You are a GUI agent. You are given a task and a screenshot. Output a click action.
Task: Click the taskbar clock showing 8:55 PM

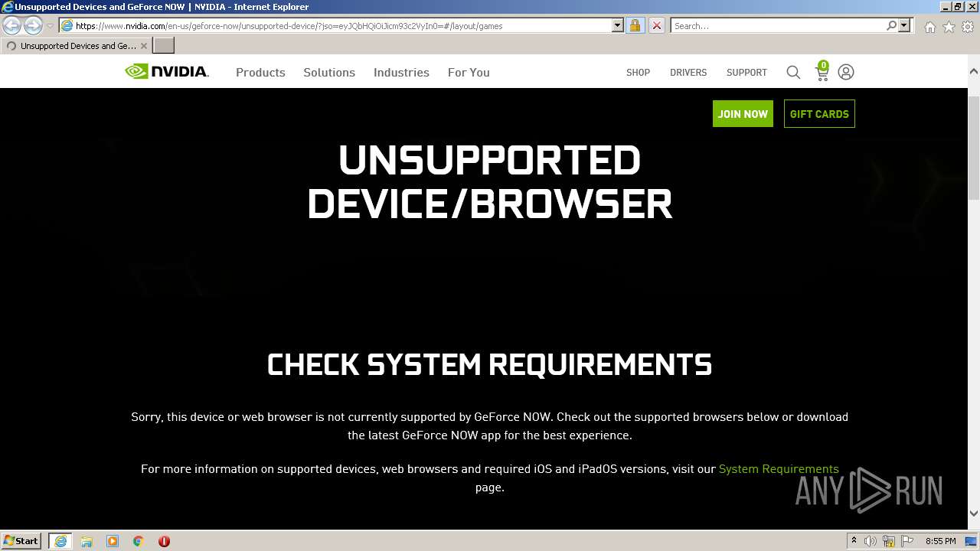pyautogui.click(x=940, y=541)
